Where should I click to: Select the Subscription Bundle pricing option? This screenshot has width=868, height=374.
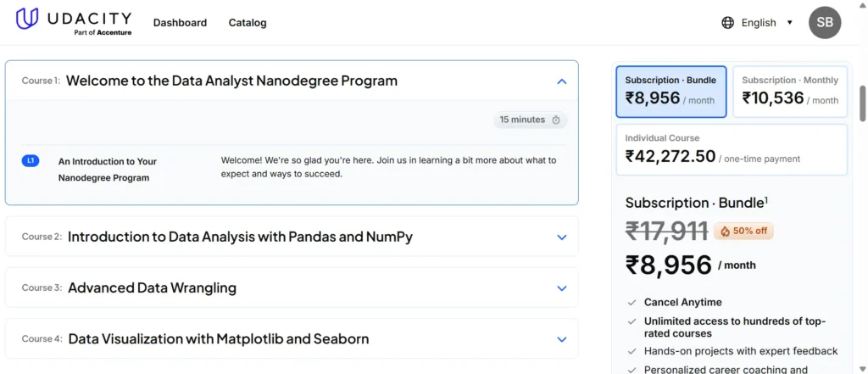point(670,92)
